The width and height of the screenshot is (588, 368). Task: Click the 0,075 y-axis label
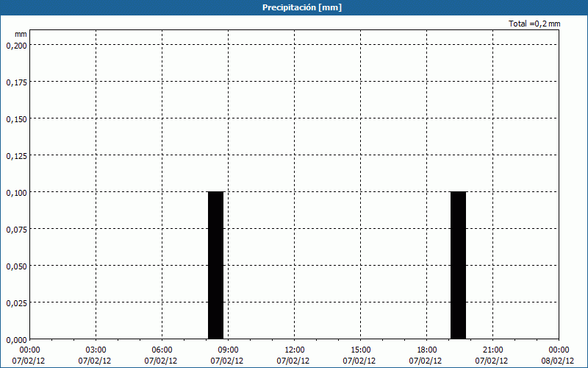point(16,230)
